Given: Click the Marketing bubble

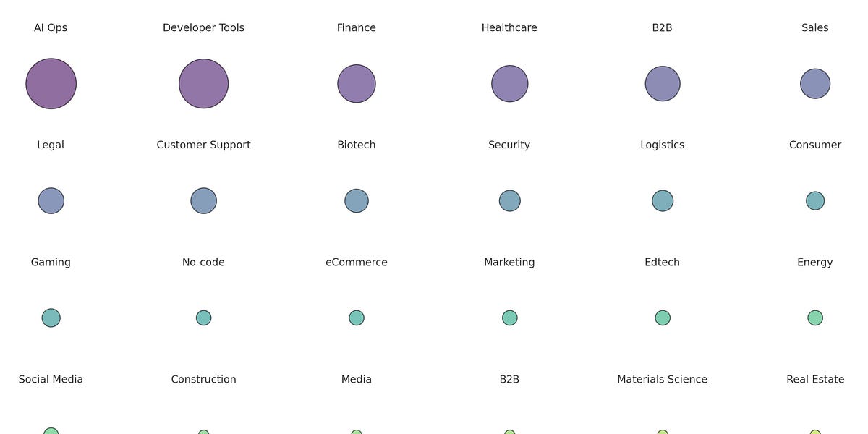Looking at the screenshot, I should tap(510, 318).
